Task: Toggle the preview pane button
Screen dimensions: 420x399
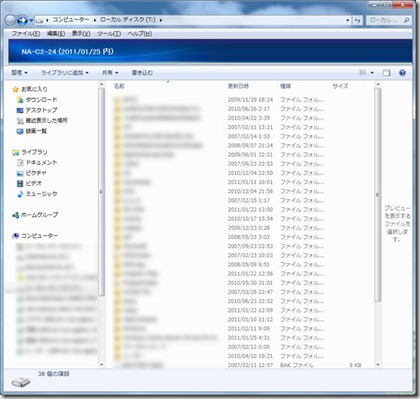Action: [x=386, y=73]
